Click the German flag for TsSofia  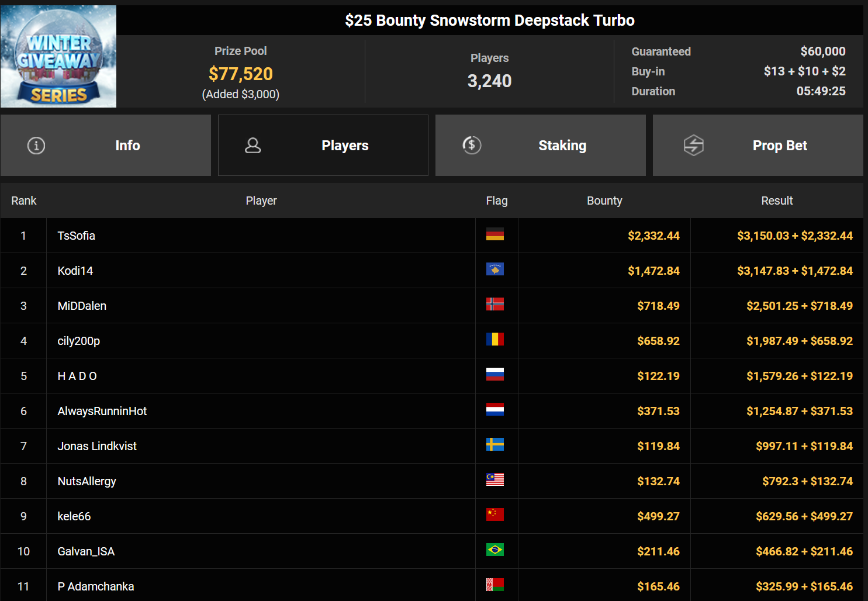coord(494,234)
